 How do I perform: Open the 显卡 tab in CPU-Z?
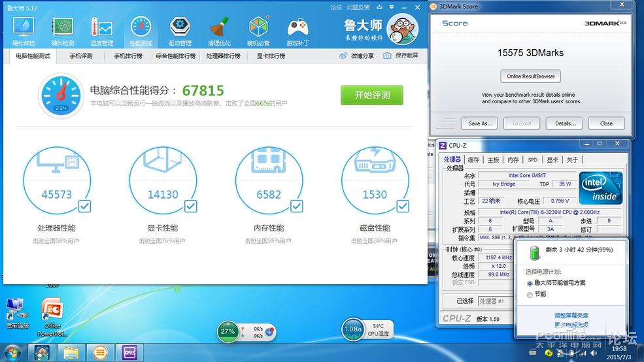(552, 159)
